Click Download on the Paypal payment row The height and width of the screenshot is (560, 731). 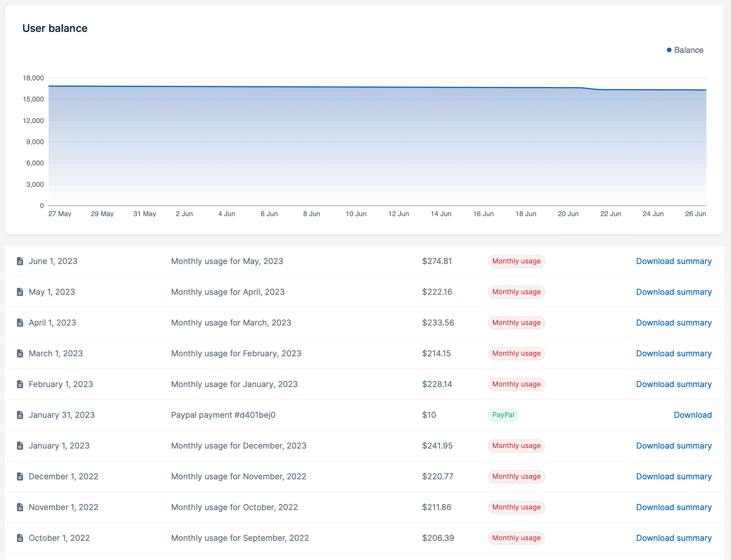pyautogui.click(x=693, y=415)
